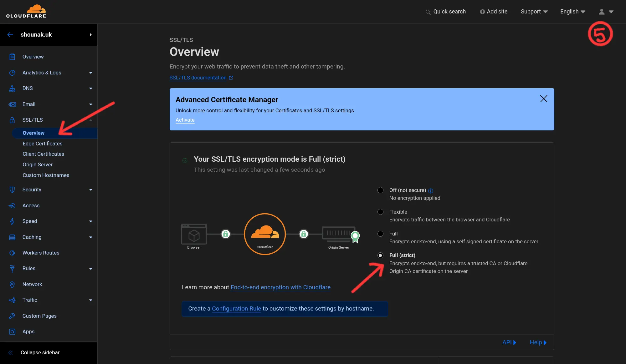Expand the Caching section arrow
Viewport: 626px width, 364px height.
click(x=91, y=237)
